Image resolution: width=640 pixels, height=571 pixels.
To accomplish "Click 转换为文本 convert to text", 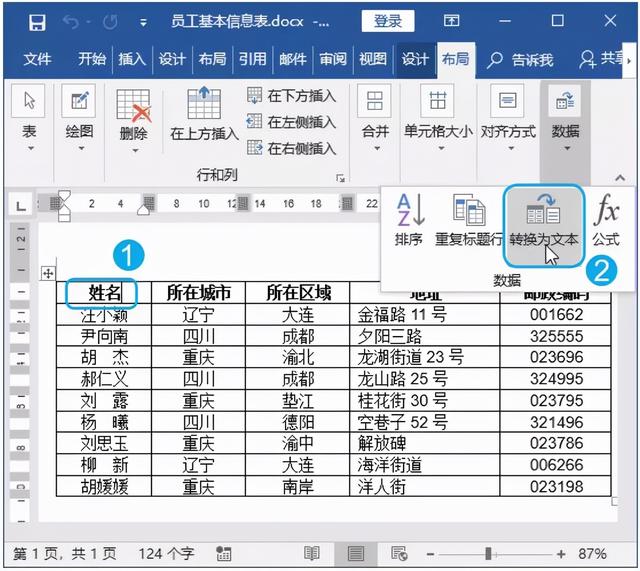I will tap(544, 226).
